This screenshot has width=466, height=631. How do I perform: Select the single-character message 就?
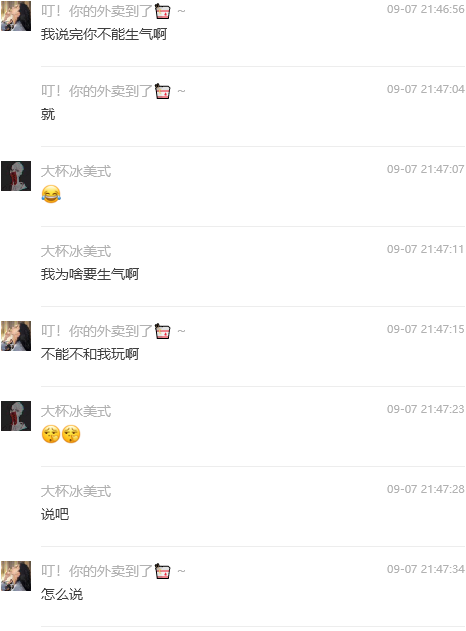[x=48, y=114]
